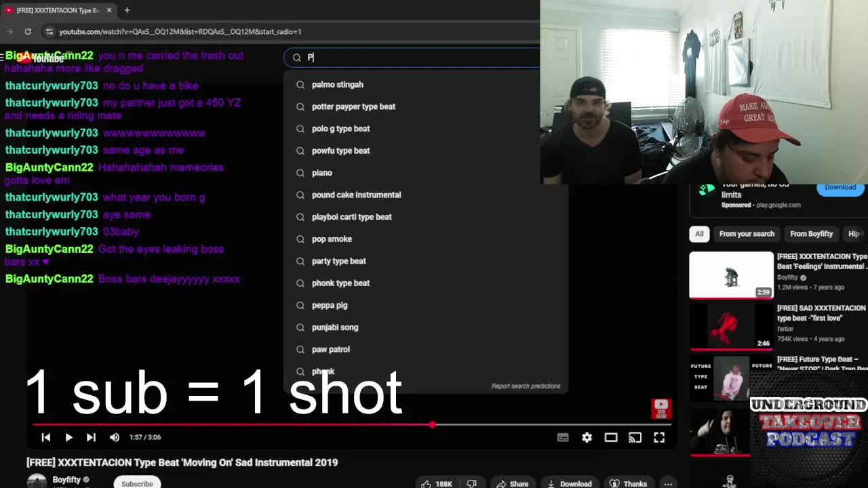The height and width of the screenshot is (488, 868).
Task: Click Download button on sponsored ad
Action: pyautogui.click(x=840, y=188)
